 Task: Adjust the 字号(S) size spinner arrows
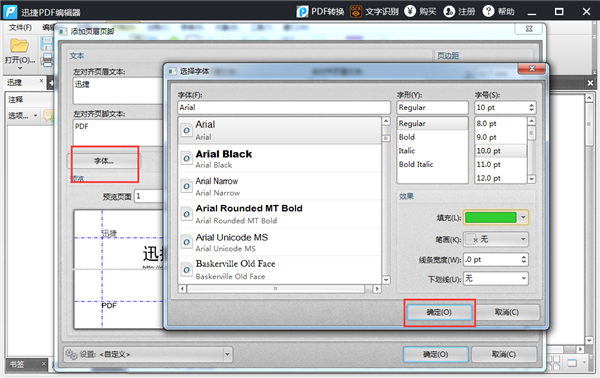tap(531, 108)
